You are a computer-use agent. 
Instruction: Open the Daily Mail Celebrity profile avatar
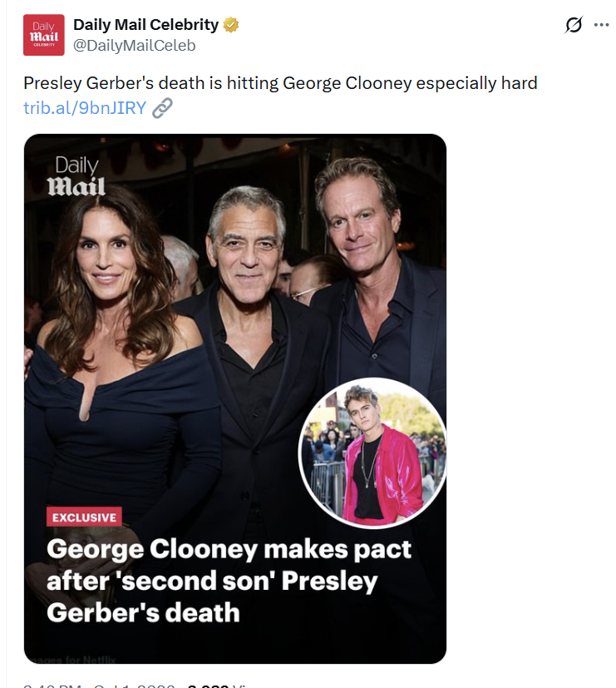point(44,35)
